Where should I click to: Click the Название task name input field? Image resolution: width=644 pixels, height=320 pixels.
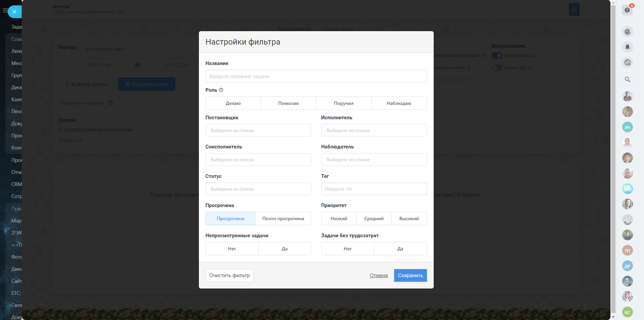316,76
